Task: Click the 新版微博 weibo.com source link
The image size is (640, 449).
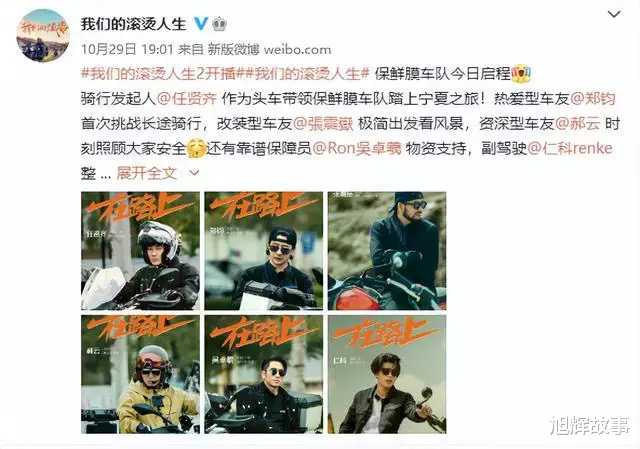Action: 269,49
